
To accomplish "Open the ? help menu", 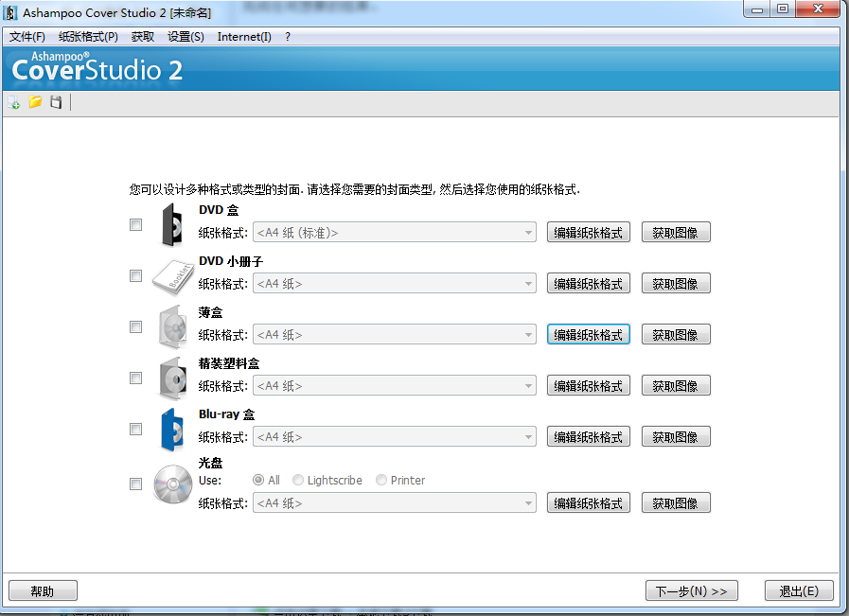I will (288, 37).
